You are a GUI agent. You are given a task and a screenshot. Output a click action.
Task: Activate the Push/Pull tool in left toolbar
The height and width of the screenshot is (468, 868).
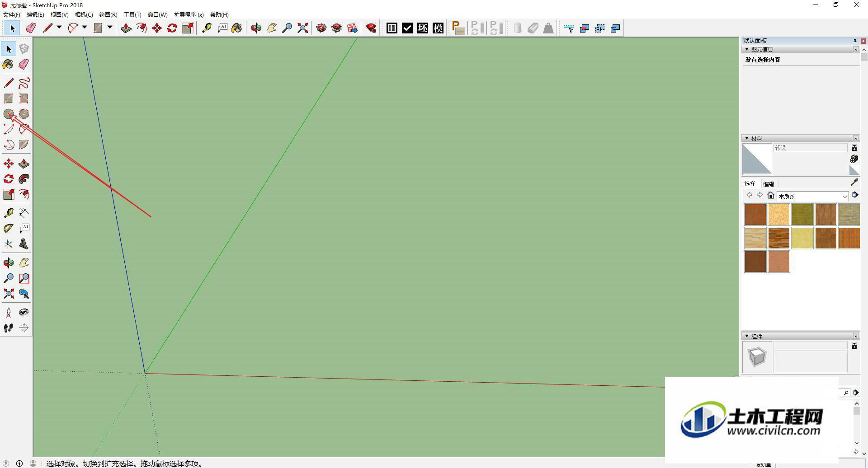[x=24, y=164]
